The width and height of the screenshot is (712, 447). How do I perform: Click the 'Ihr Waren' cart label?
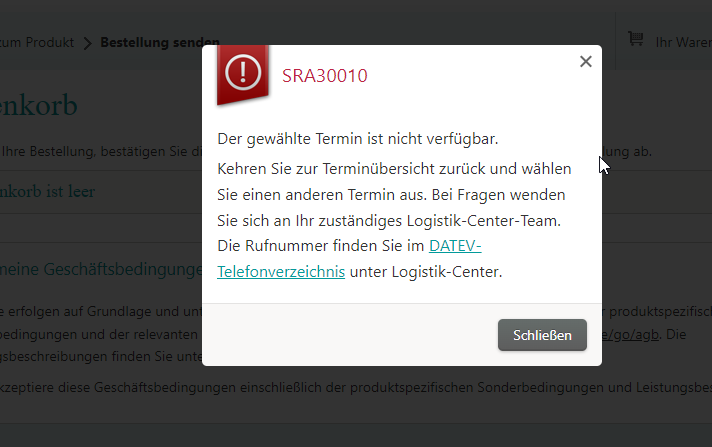tap(683, 42)
